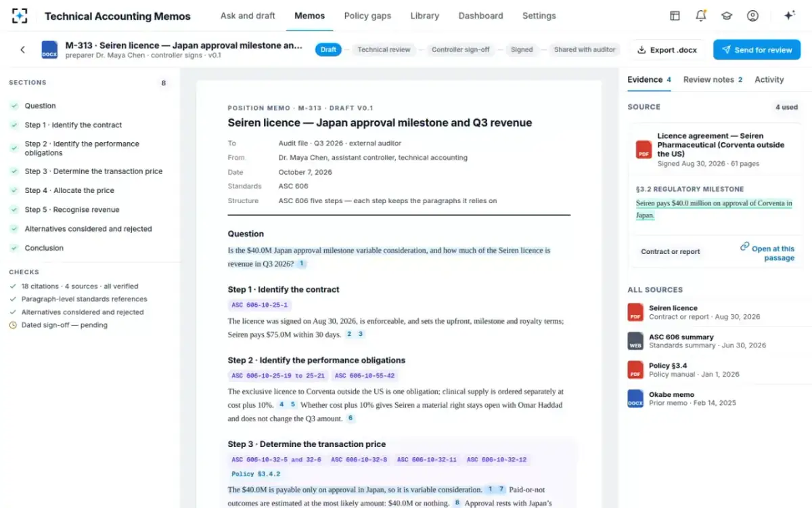
Task: Open the Library tab
Action: pos(425,16)
